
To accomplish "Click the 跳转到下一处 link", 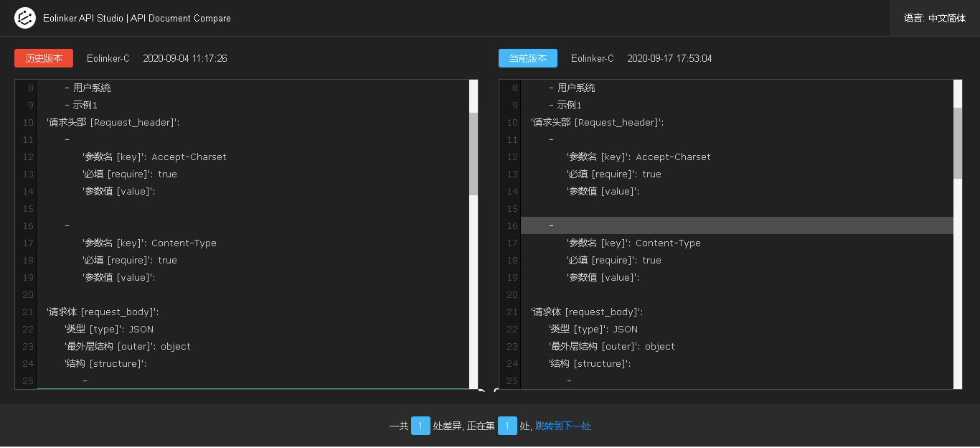I will click(x=563, y=426).
